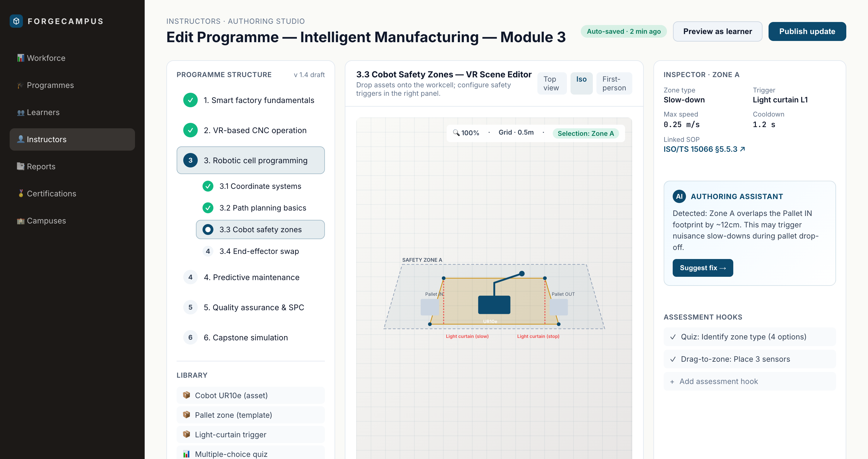Click the green check beside VR-based CNC operation
Image resolution: width=868 pixels, height=459 pixels.
click(x=190, y=130)
